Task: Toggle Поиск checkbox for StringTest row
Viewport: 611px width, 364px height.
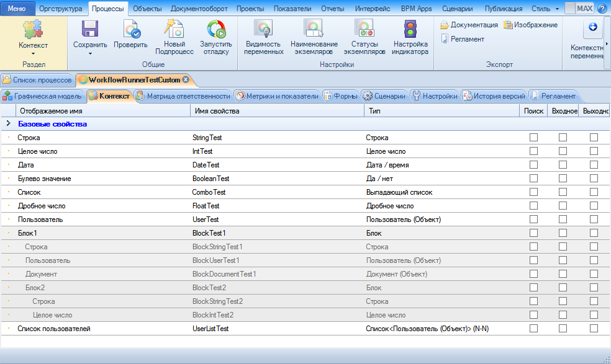Action: coord(533,138)
